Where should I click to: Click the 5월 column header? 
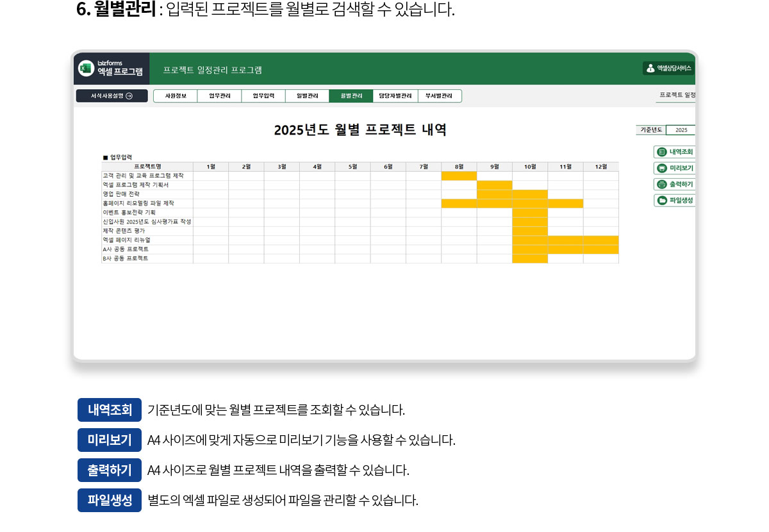click(x=352, y=167)
